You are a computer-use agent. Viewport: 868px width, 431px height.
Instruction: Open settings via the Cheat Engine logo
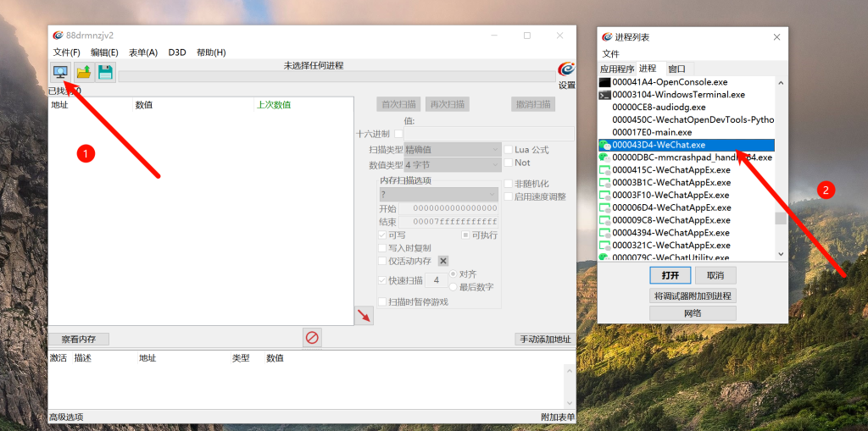click(566, 70)
